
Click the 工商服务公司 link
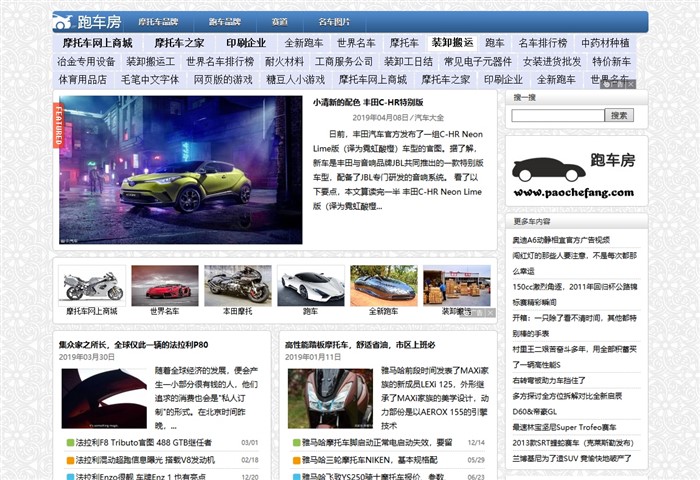click(344, 61)
